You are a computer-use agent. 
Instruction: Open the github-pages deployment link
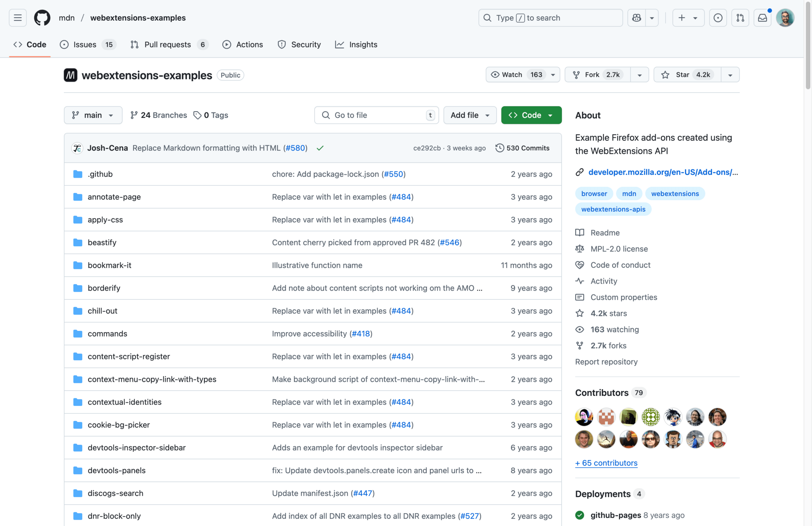(x=615, y=515)
